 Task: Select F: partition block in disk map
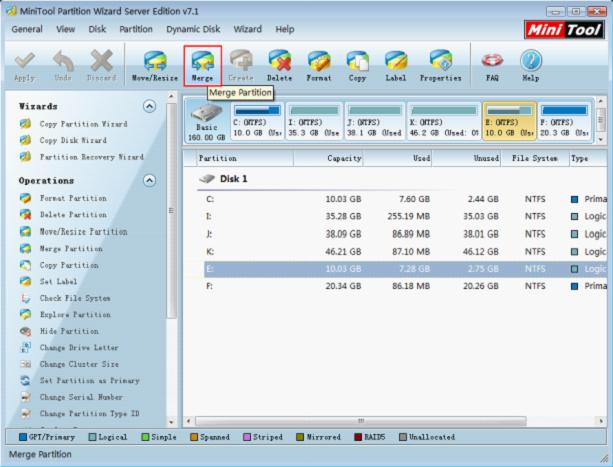click(565, 121)
